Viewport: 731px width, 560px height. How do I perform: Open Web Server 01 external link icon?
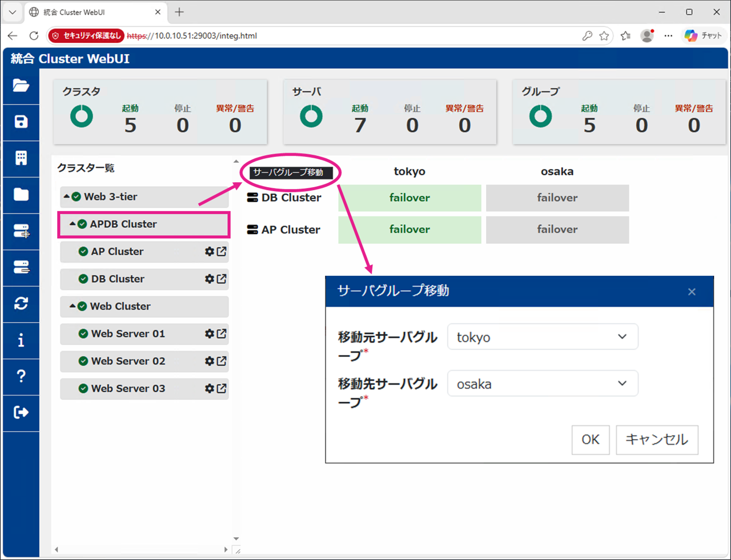tap(222, 333)
